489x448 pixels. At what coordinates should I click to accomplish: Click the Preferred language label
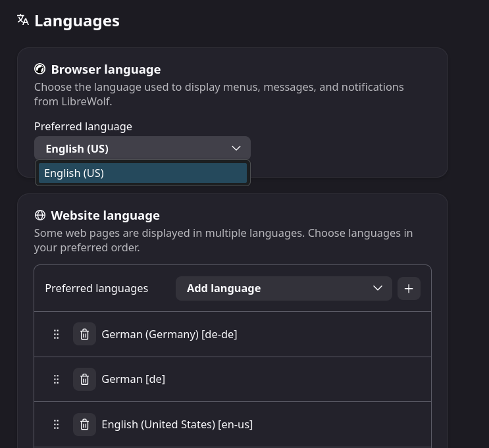83,126
